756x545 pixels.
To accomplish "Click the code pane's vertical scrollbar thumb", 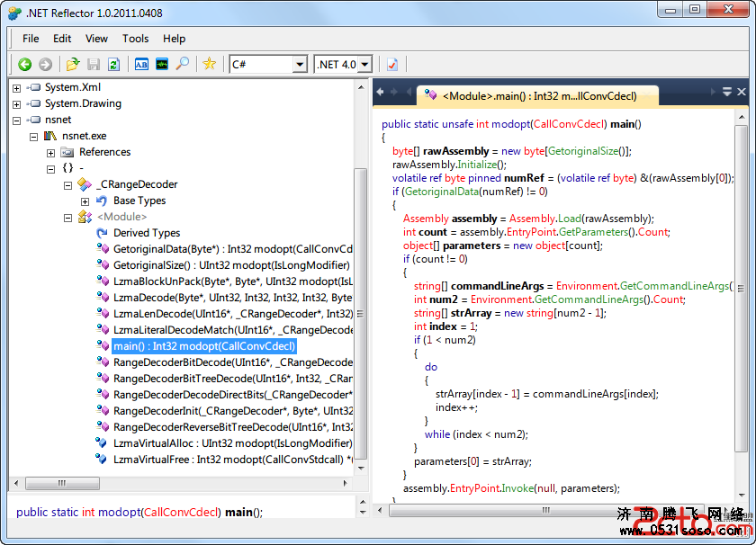I will [741, 289].
